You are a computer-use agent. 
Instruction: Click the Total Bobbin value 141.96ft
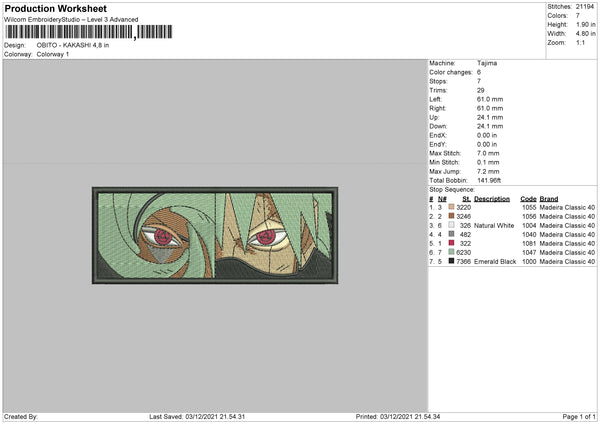coord(489,181)
